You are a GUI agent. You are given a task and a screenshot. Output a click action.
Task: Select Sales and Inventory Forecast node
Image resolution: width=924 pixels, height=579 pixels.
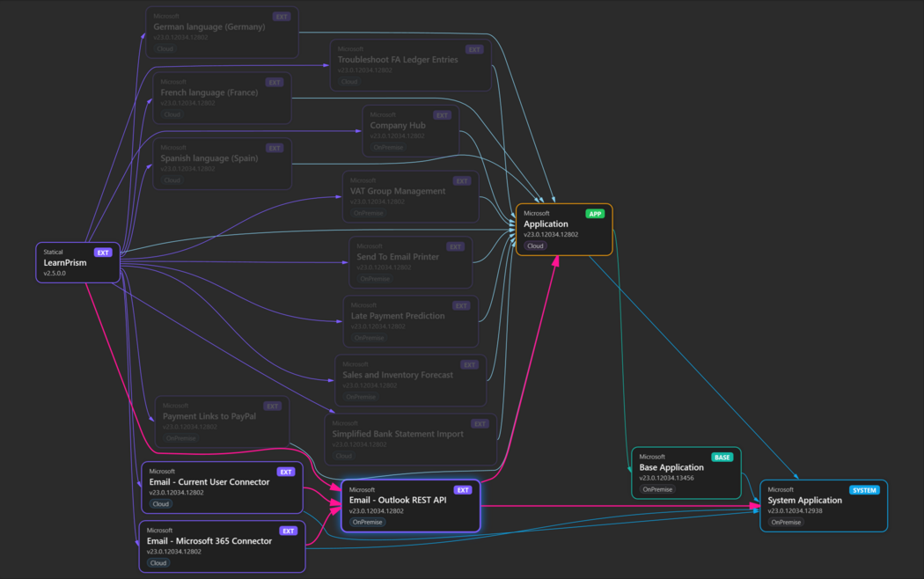point(411,380)
